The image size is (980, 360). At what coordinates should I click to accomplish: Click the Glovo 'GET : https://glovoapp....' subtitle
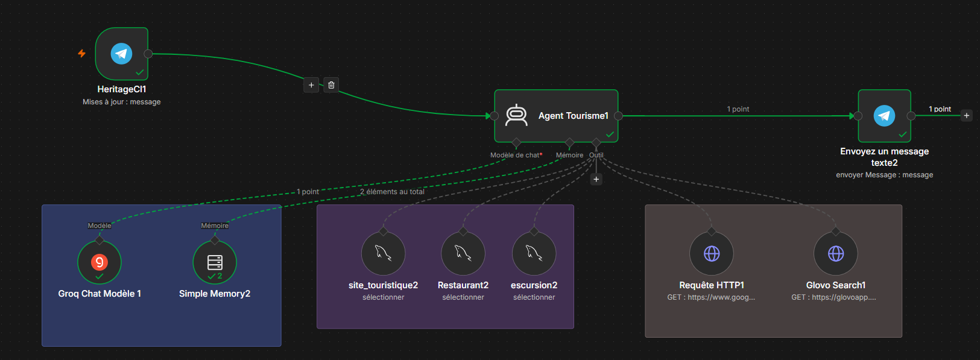coord(833,297)
